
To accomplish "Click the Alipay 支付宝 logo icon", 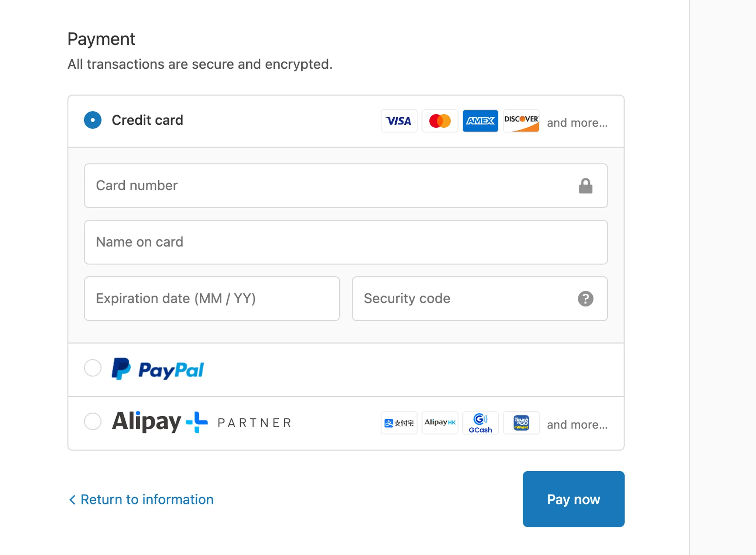I will coord(399,423).
